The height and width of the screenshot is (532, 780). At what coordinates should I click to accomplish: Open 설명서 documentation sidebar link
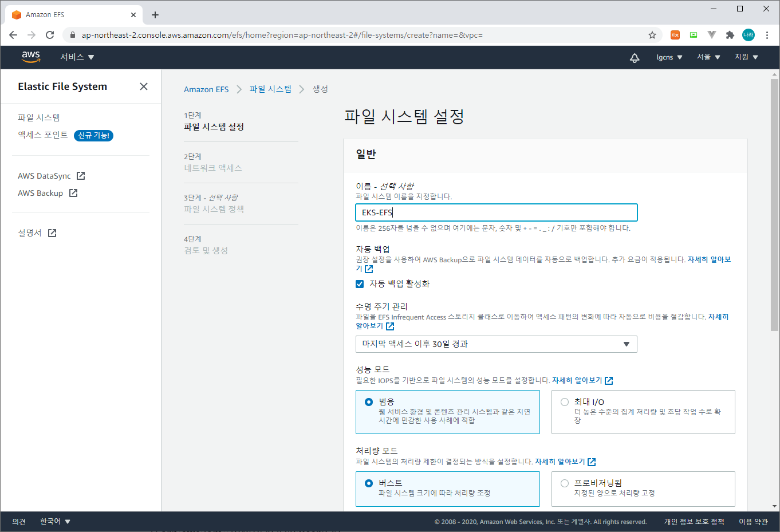tap(30, 233)
